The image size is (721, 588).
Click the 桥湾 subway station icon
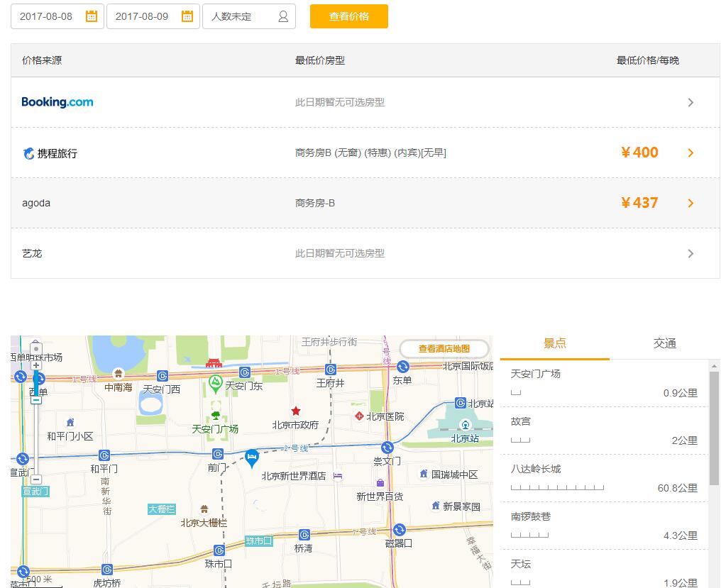[304, 535]
